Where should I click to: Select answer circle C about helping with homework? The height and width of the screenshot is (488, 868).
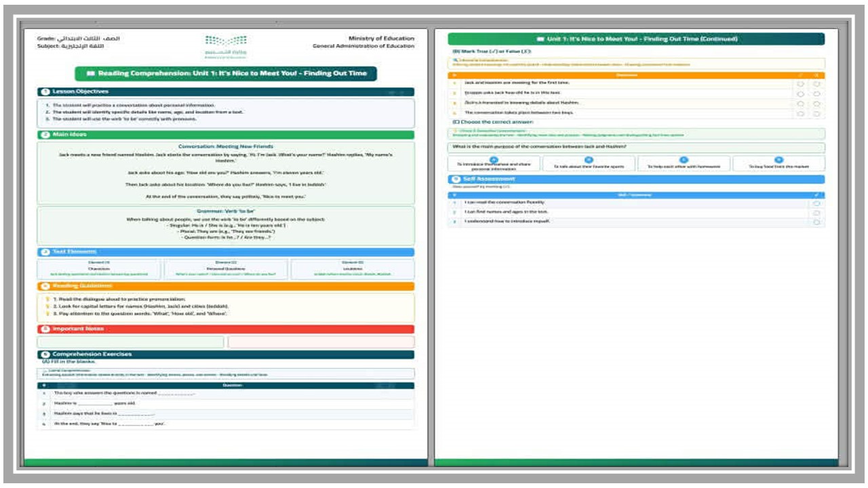pos(684,159)
